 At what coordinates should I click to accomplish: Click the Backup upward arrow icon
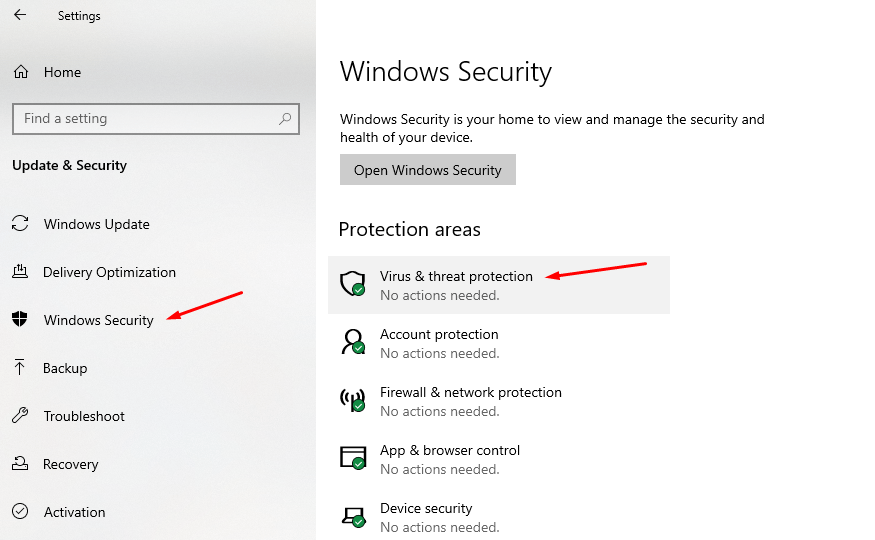[20, 367]
